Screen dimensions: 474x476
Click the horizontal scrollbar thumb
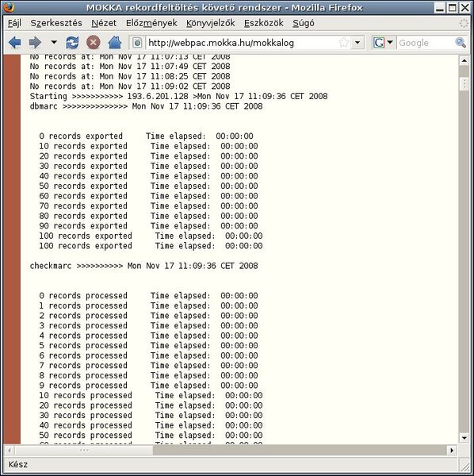(84, 450)
